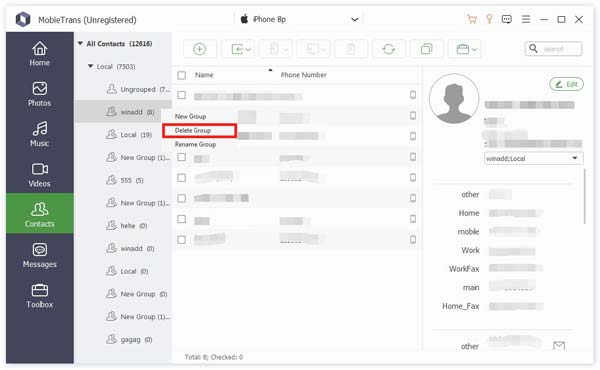Click phone icon in first contact row
The width and height of the screenshot is (600, 370).
point(413,95)
